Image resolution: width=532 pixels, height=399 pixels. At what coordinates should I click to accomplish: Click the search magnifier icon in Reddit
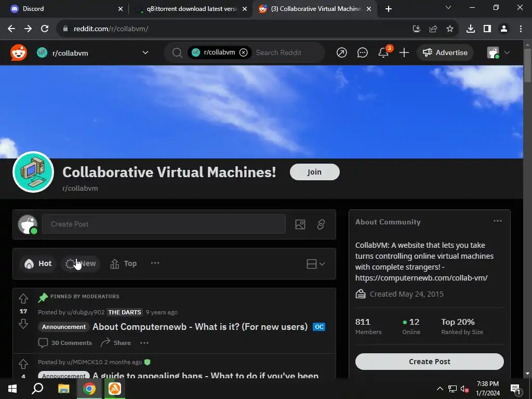tap(177, 52)
